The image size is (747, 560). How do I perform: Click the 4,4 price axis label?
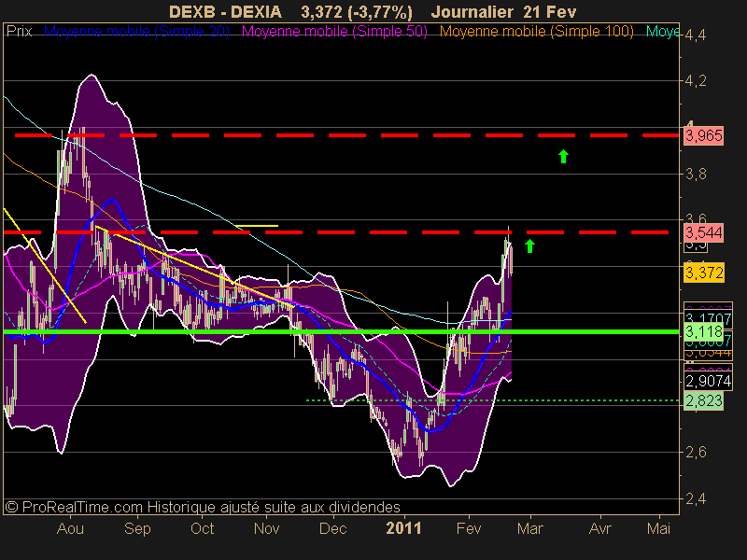pos(696,35)
